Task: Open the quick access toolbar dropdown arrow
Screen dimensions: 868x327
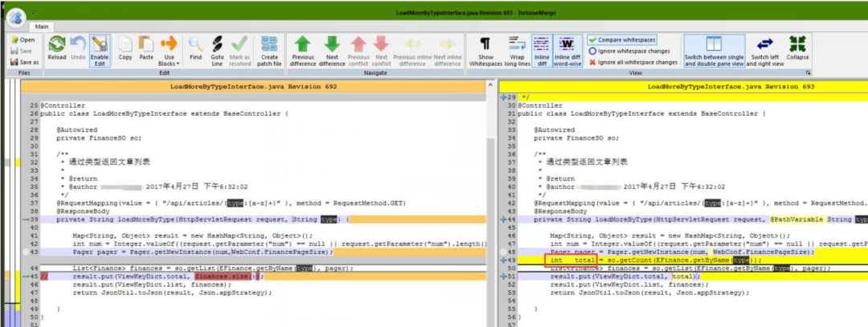Action: pyautogui.click(x=33, y=12)
